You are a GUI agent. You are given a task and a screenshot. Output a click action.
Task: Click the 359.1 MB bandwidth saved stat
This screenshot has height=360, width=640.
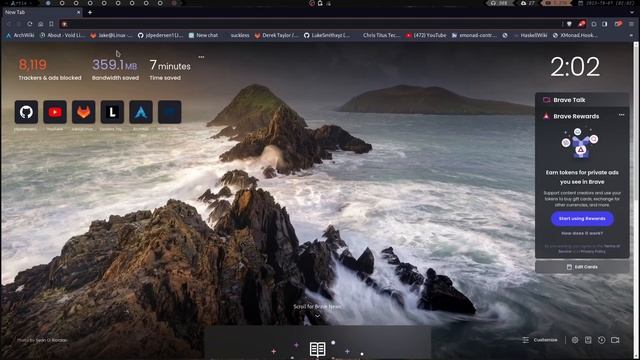click(x=115, y=69)
